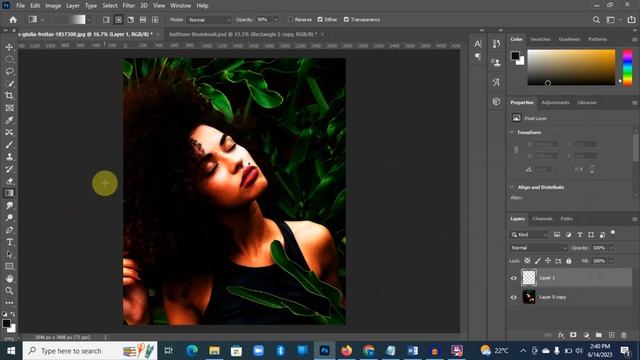Open the gradient Opacity dropdown arrow
This screenshot has height=360, width=640.
click(x=276, y=20)
